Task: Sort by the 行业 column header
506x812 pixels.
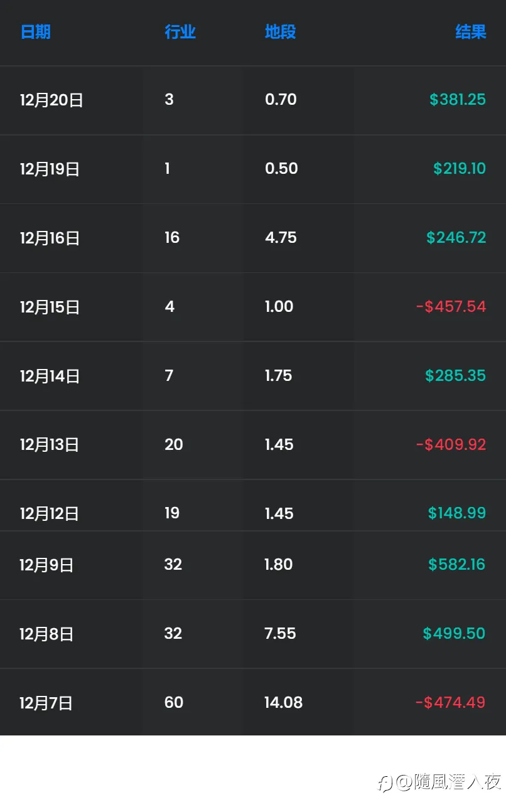Action: coord(180,32)
